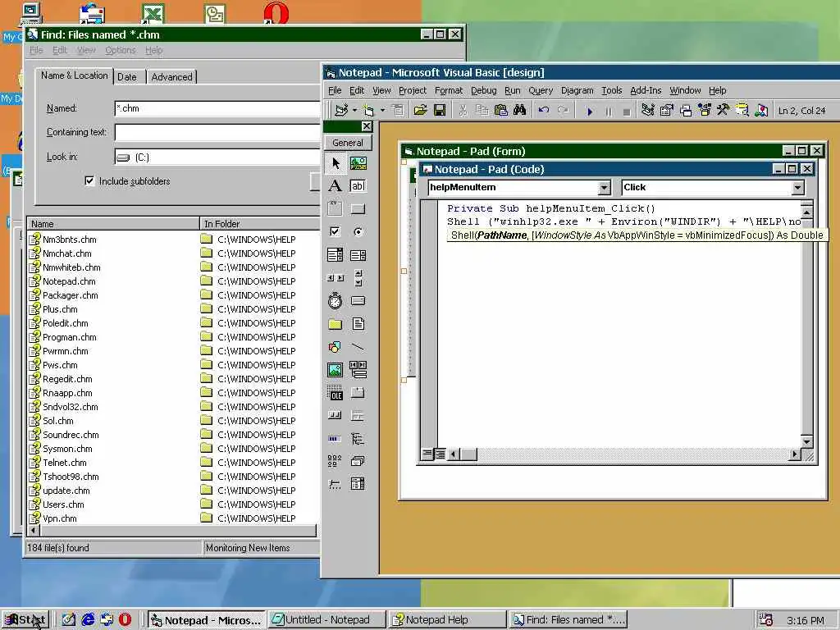Viewport: 840px width, 630px height.
Task: Click the General tab of the toolbox
Action: coord(347,143)
